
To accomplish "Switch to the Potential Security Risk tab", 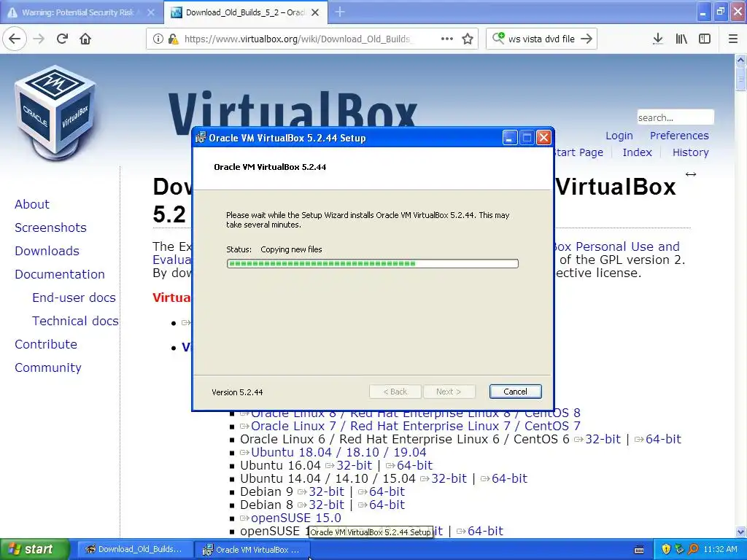I will [x=82, y=12].
